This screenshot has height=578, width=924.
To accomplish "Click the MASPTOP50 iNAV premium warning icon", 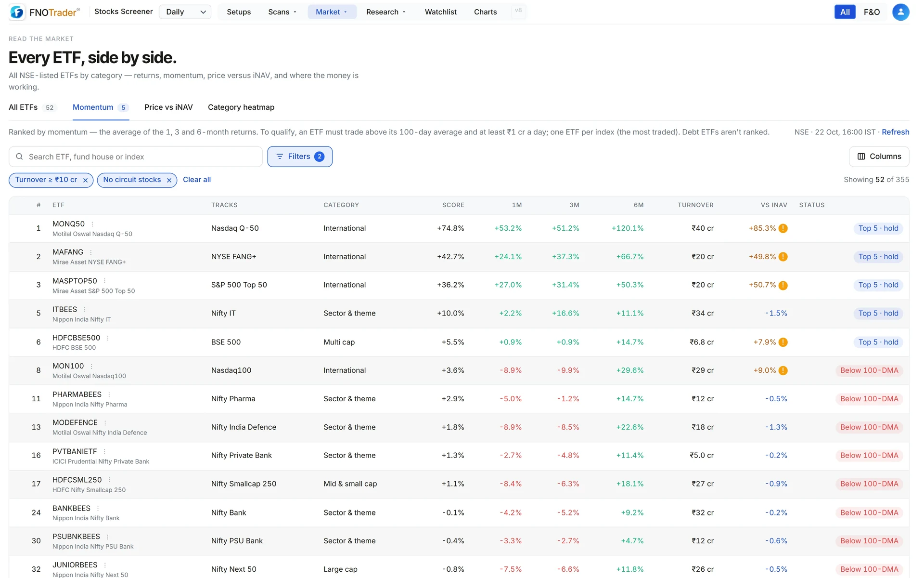I will tap(783, 285).
